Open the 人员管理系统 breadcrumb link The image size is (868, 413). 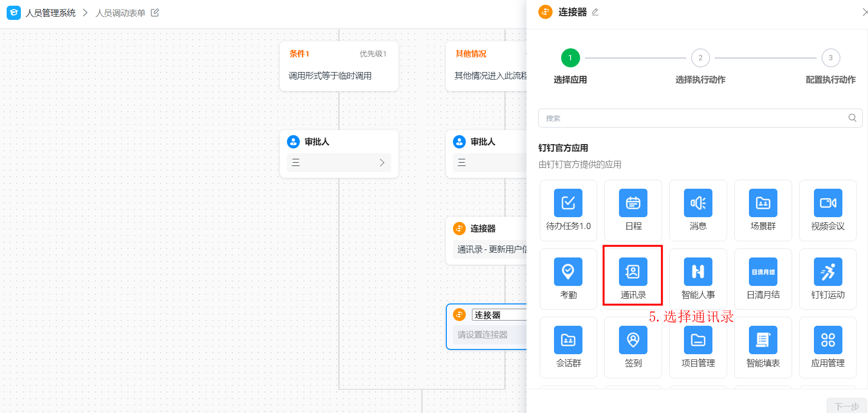tap(51, 13)
